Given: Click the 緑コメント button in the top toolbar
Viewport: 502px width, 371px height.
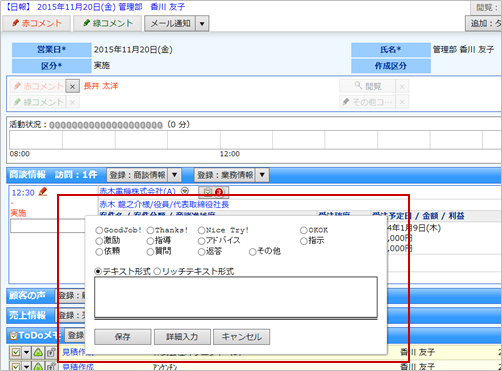Looking at the screenshot, I should tap(108, 23).
